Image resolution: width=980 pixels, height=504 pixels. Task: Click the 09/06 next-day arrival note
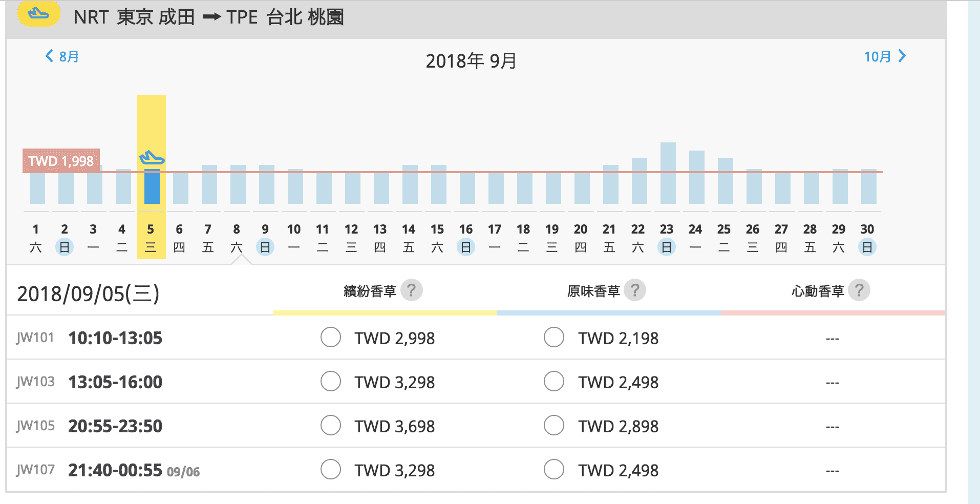[x=183, y=472]
